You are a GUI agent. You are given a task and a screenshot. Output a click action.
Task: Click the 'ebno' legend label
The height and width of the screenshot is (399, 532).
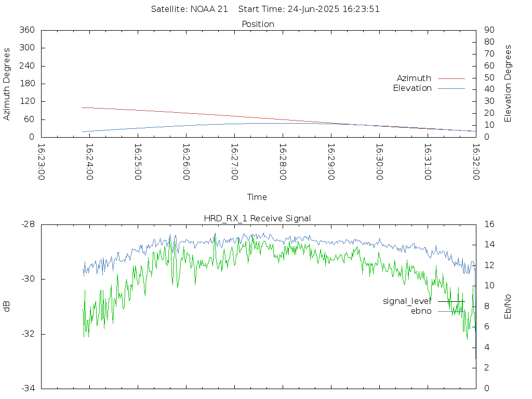coord(421,311)
